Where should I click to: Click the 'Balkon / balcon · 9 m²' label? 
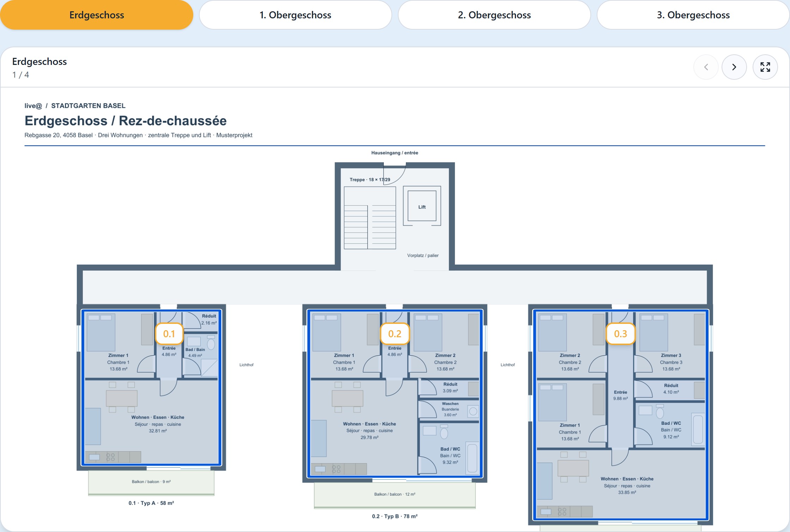click(x=151, y=482)
